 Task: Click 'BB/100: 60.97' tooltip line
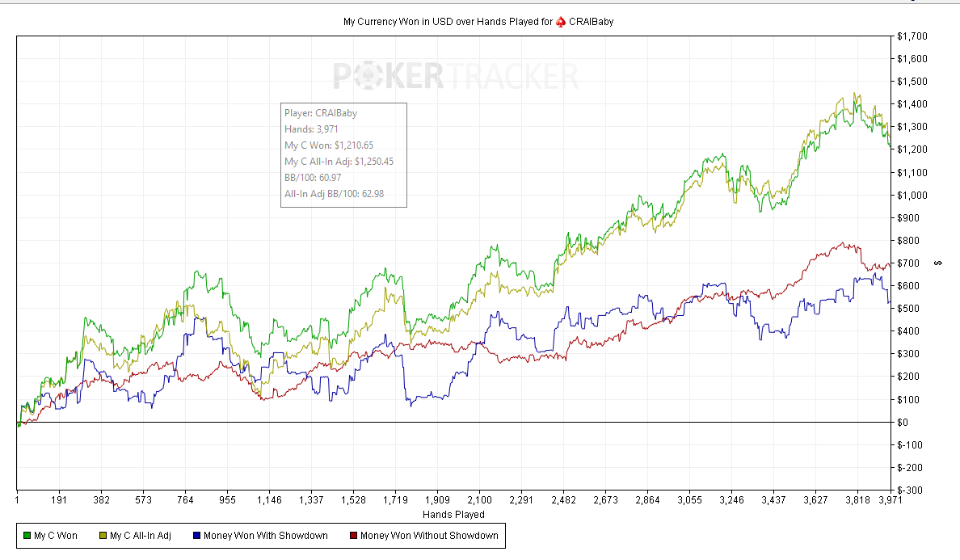click(312, 178)
